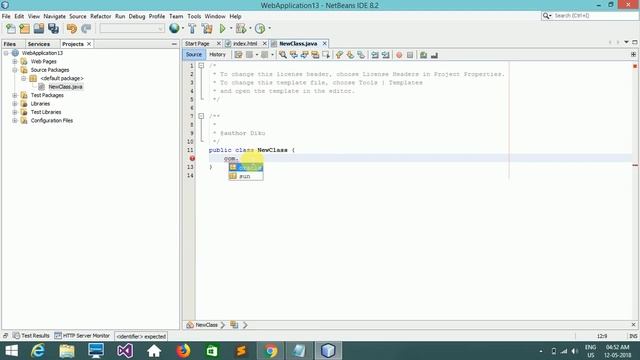Viewport: 640px width, 360px height.
Task: Collapse the WebApplication13 project node
Action: [6, 53]
